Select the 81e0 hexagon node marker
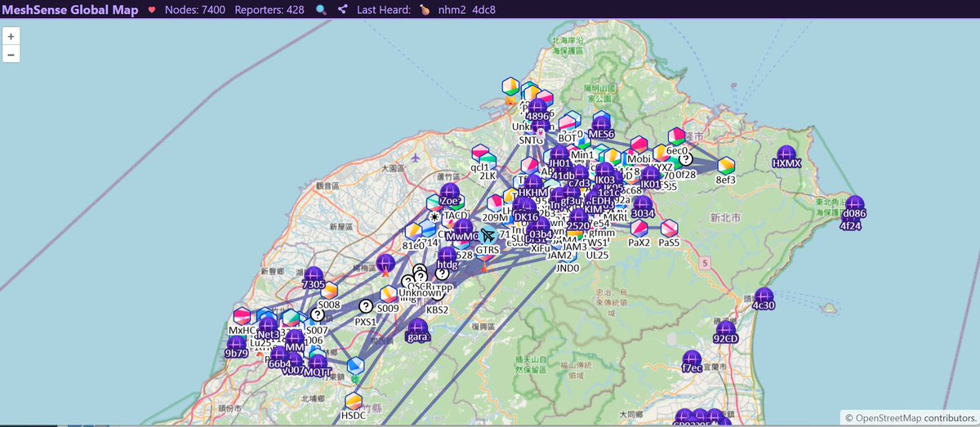 pos(414,233)
